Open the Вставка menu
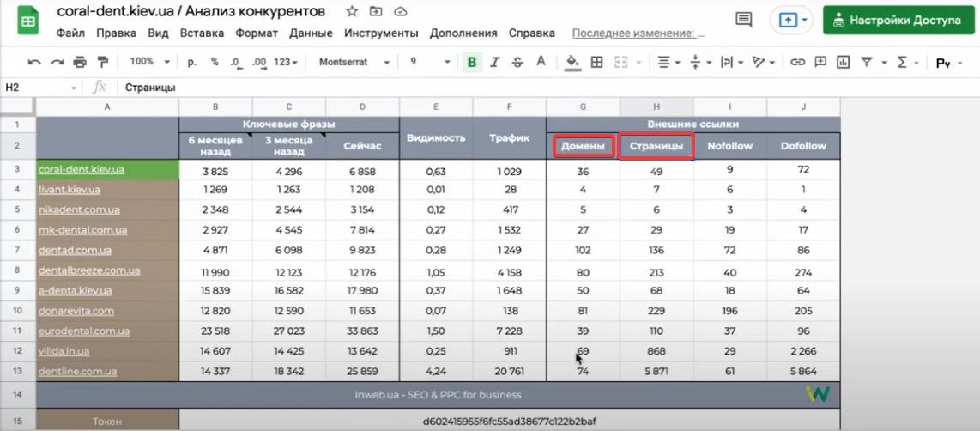Screen dimensions: 980x431 pos(202,33)
